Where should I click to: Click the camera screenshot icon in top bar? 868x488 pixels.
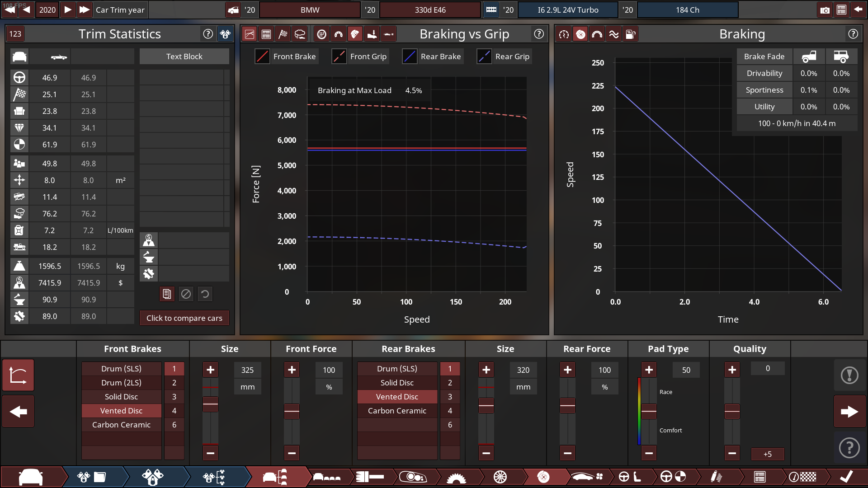(825, 10)
